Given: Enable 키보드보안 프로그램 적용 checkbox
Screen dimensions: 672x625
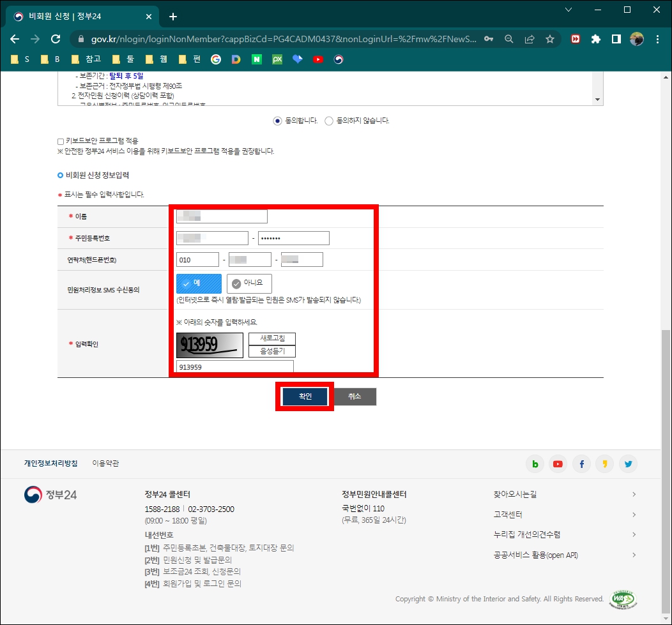Looking at the screenshot, I should point(61,141).
